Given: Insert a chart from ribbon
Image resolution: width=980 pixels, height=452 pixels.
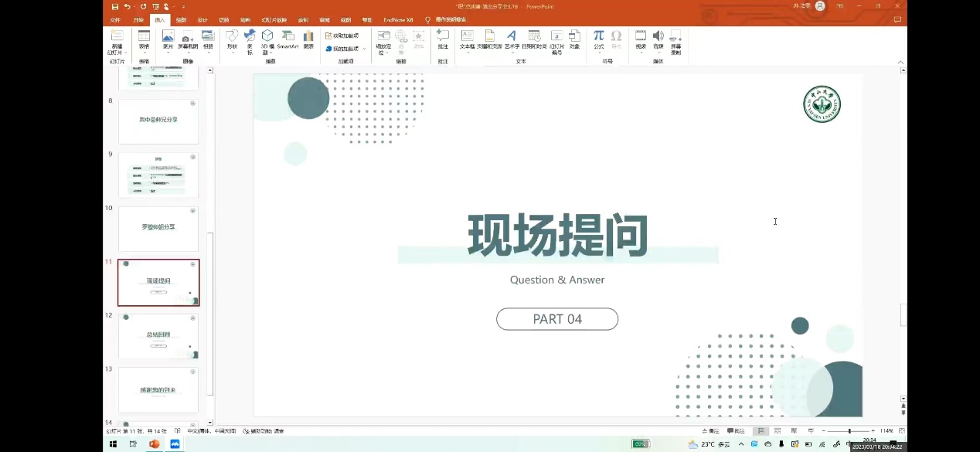Looking at the screenshot, I should (308, 39).
